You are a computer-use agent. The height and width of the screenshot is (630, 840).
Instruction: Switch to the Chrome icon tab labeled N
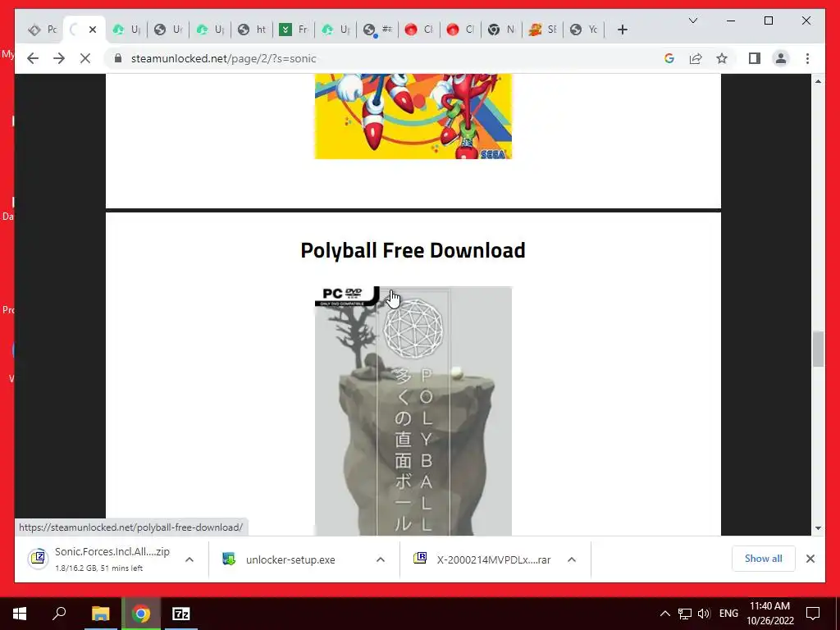coord(501,30)
